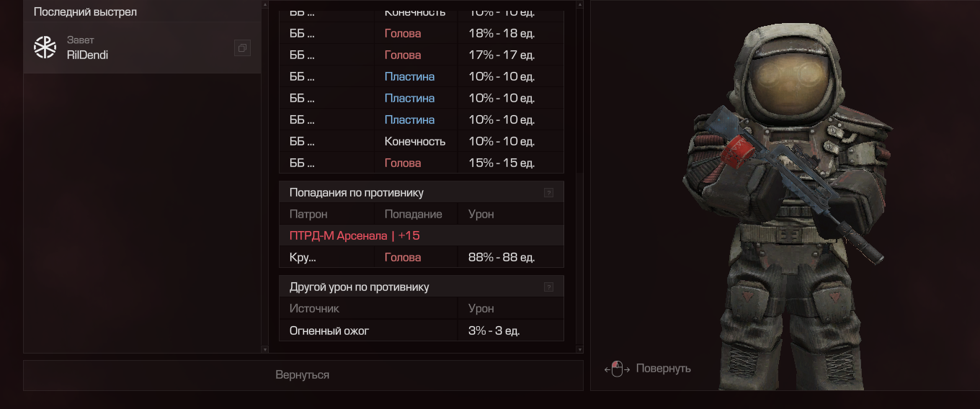Click the player list scroll-down arrow
Screen dimensions: 980x409
[x=264, y=349]
